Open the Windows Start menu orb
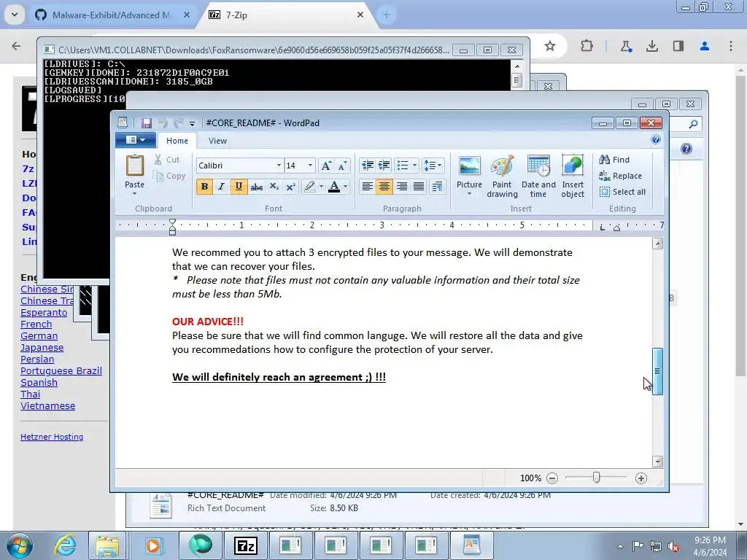The width and height of the screenshot is (747, 560). 19,545
